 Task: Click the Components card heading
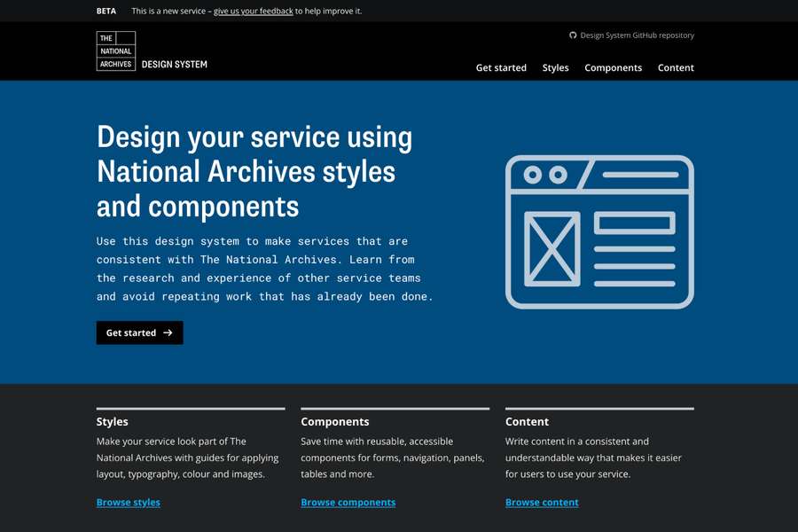pos(335,421)
